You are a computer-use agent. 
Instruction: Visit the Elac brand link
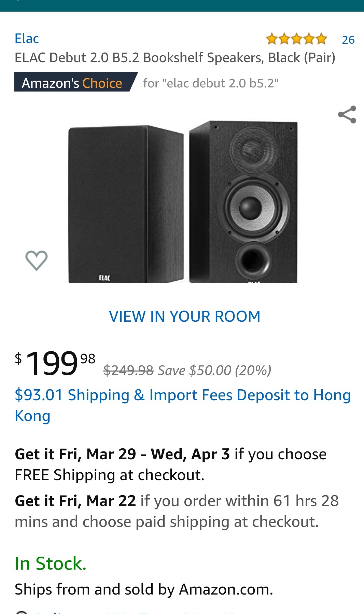[x=27, y=39]
